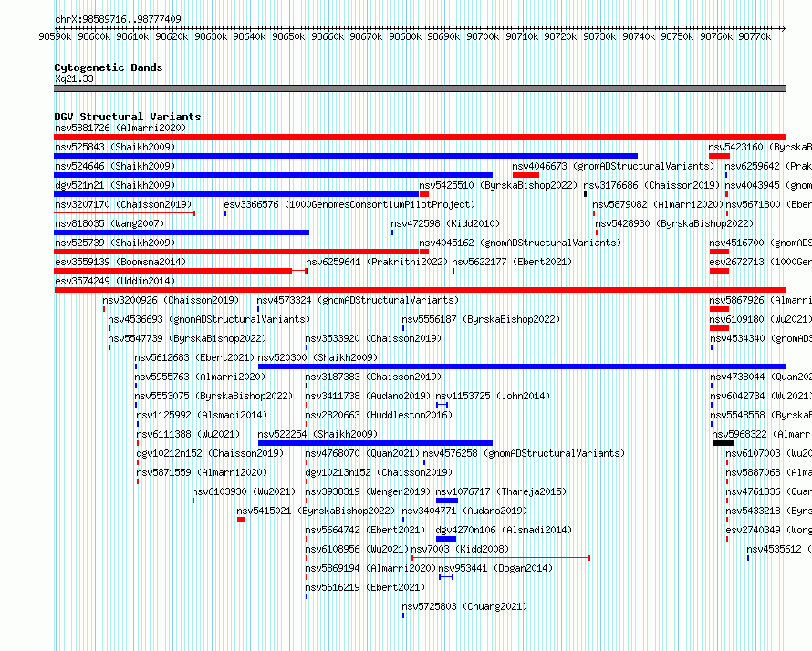Click nsv525739 (Shaikh2009) label
Screen dimensions: 812x651
(x=115, y=243)
